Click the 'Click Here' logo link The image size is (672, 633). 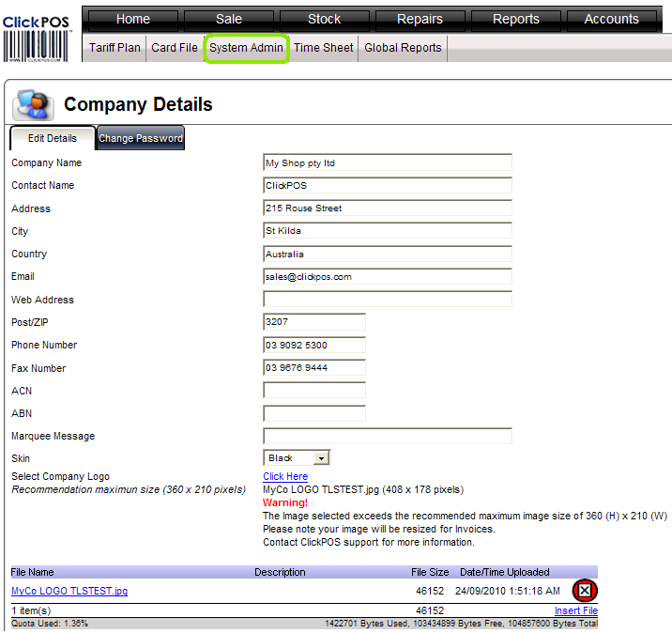285,476
